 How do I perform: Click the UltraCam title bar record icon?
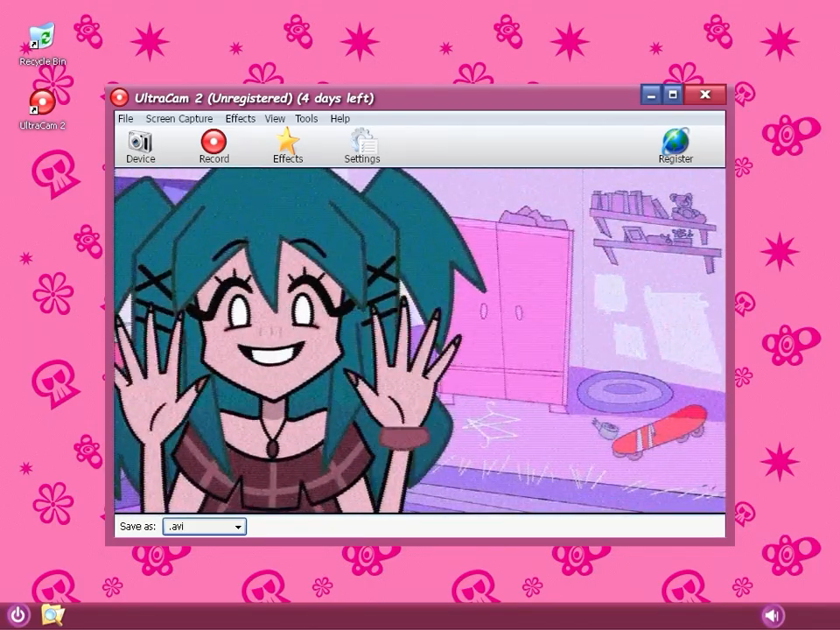[120, 98]
